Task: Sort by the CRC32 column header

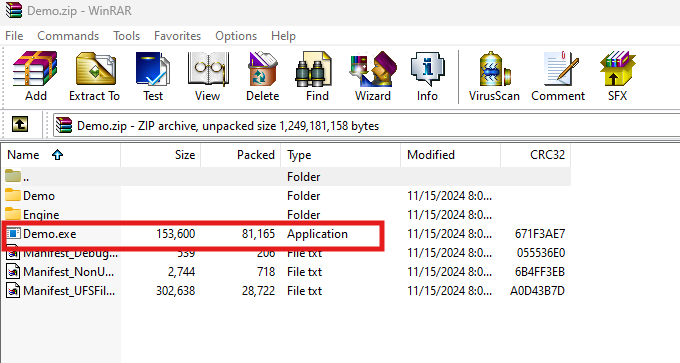Action: (536, 155)
